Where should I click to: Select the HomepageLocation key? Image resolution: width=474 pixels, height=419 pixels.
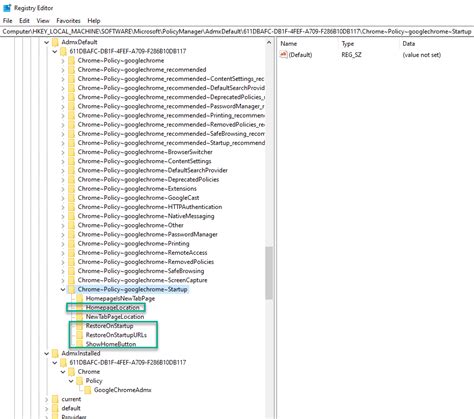click(112, 308)
